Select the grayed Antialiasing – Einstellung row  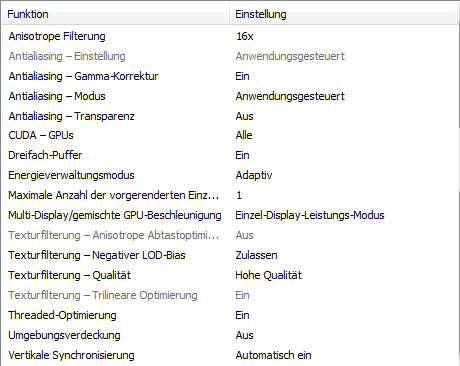coord(230,56)
